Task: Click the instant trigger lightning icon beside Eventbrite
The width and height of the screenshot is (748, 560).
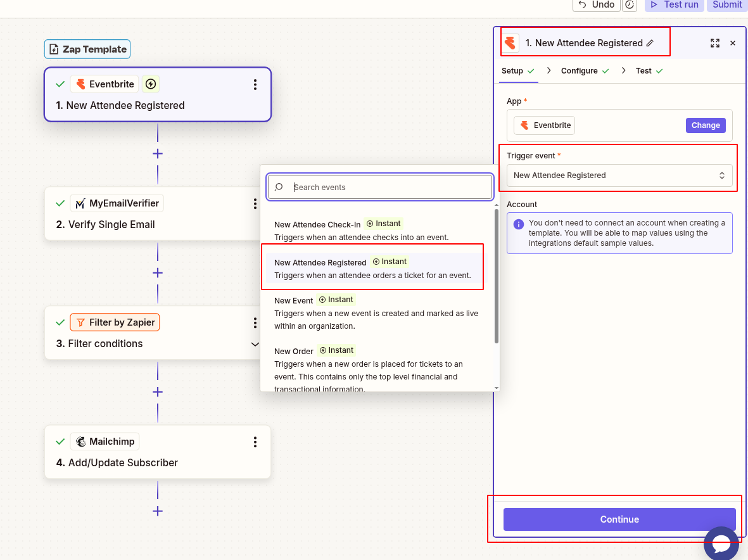Action: pos(151,84)
